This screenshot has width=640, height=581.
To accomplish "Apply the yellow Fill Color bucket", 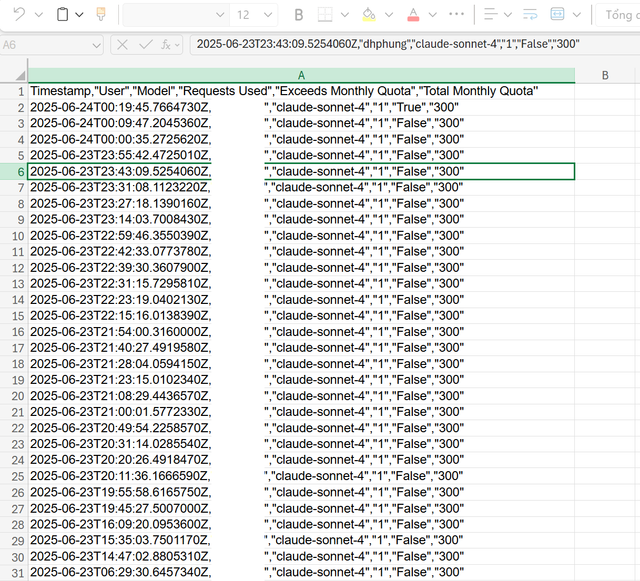I will click(369, 15).
